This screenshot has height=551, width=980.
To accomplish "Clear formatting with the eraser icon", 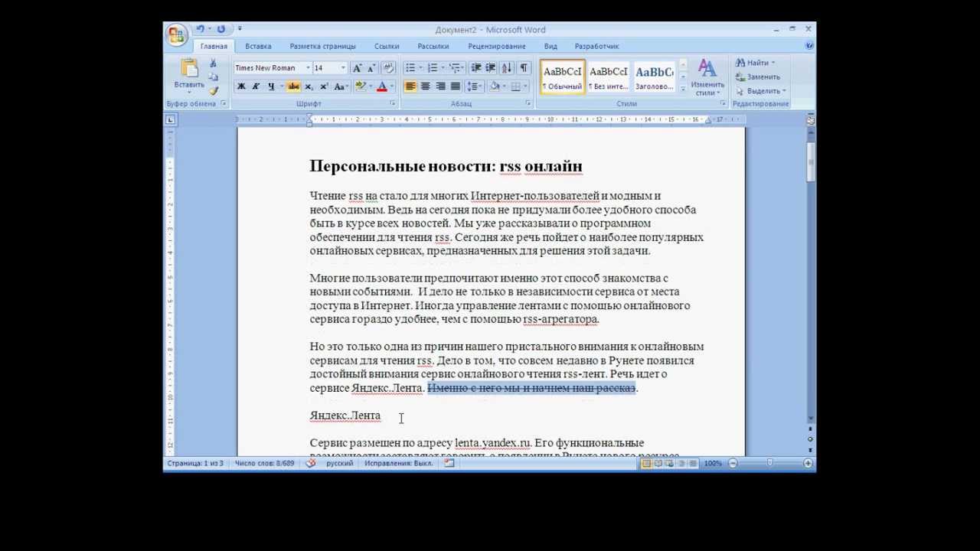I will point(388,68).
